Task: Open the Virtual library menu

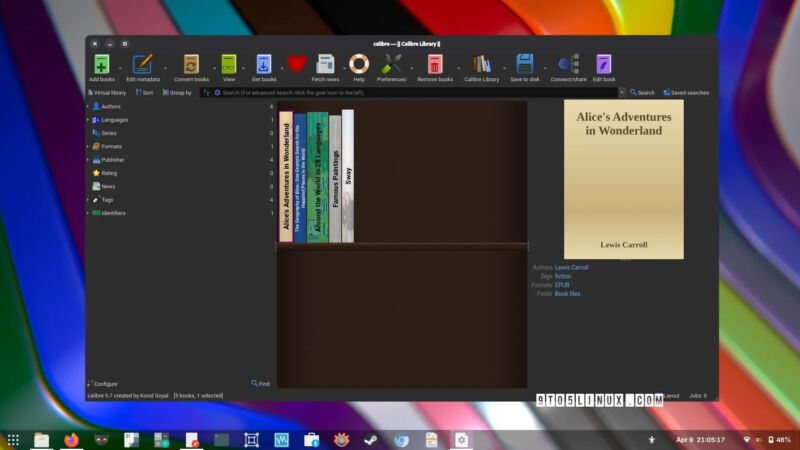Action: pyautogui.click(x=107, y=92)
